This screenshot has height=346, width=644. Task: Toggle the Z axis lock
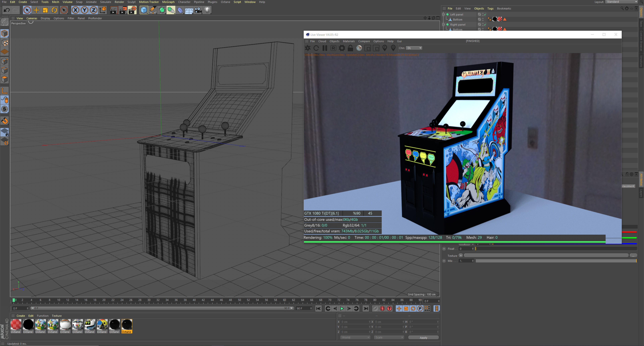coord(94,10)
